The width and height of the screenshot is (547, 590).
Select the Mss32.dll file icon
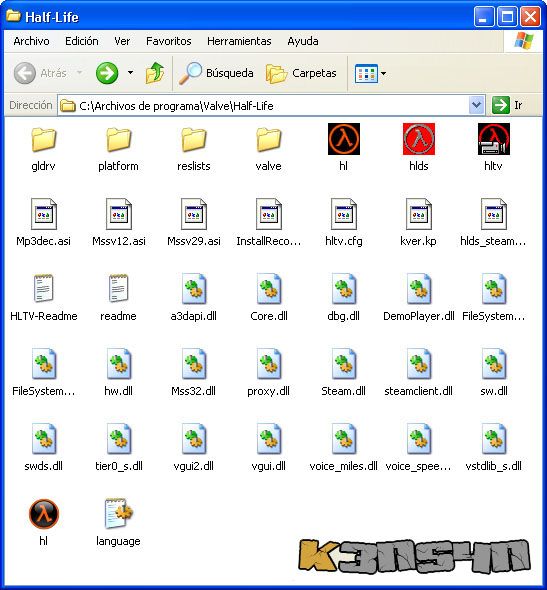pyautogui.click(x=194, y=363)
